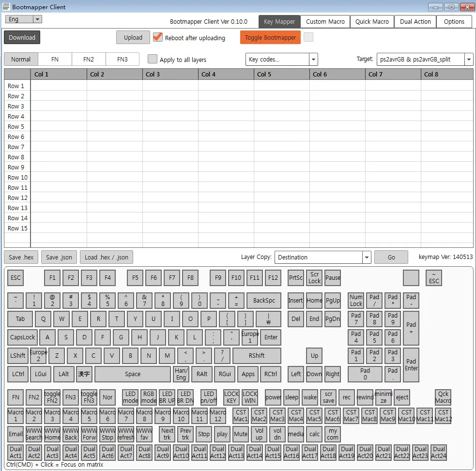The image size is (476, 471).
Task: Switch to the Quick Macro tab
Action: [x=372, y=22]
